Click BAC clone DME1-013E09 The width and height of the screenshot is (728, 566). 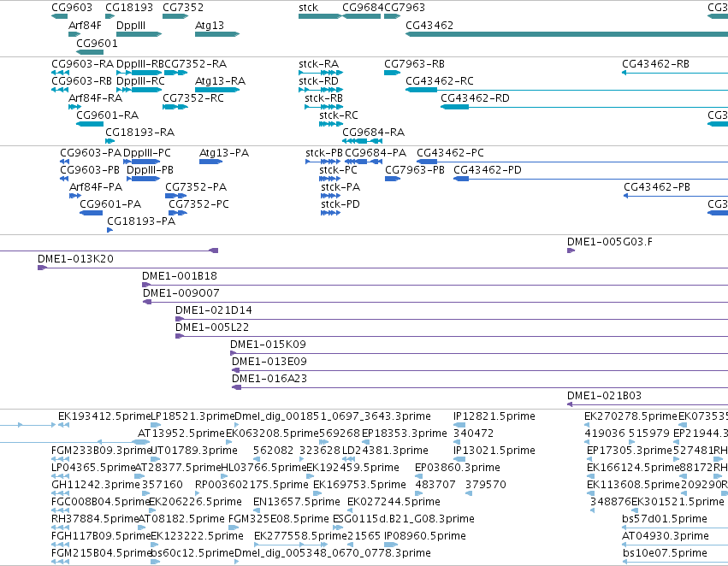480,371
